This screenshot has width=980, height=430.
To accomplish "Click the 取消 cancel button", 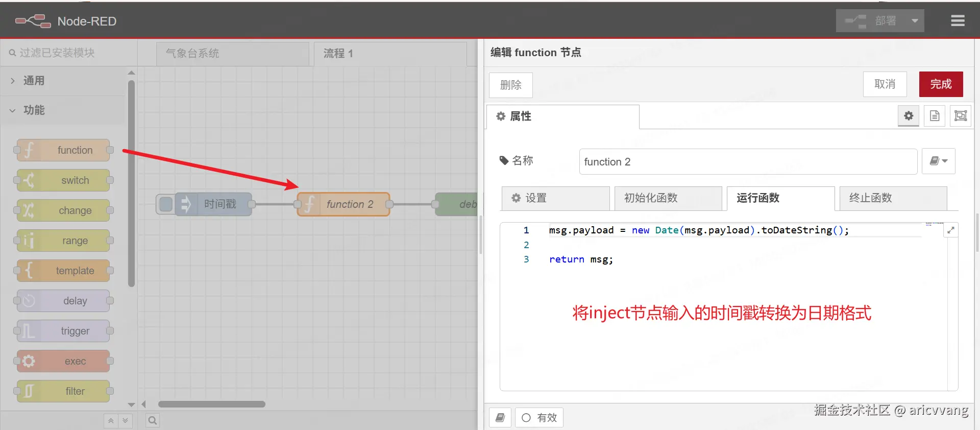I will pyautogui.click(x=885, y=84).
